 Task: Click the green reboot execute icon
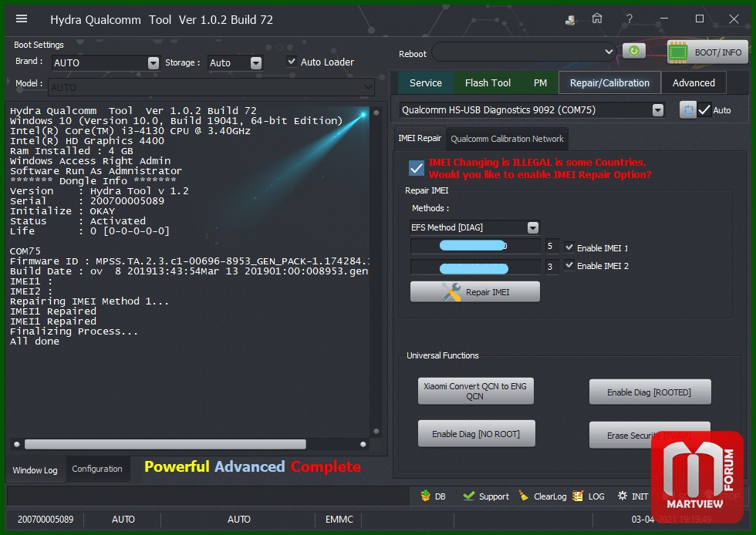[634, 51]
